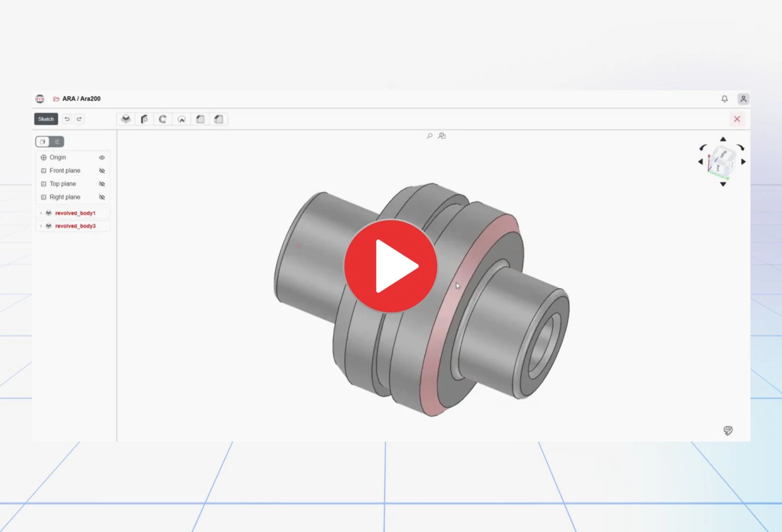Open the user account menu

coord(743,99)
